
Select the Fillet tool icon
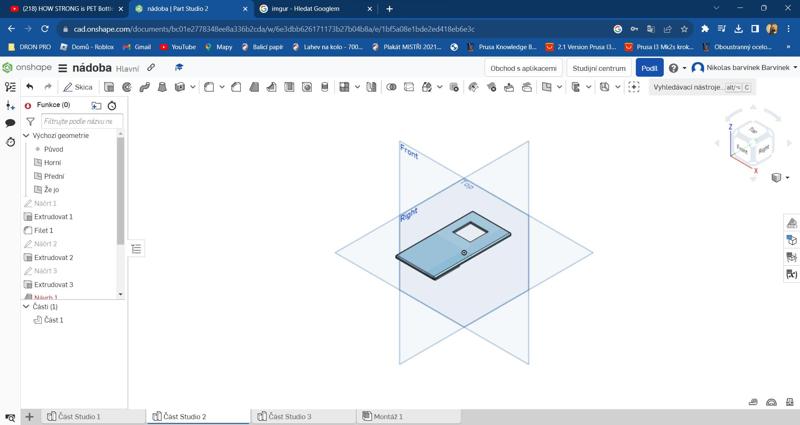click(209, 87)
